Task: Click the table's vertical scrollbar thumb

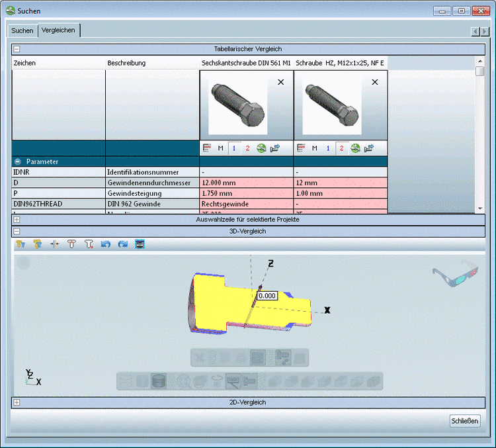Action: [480, 71]
